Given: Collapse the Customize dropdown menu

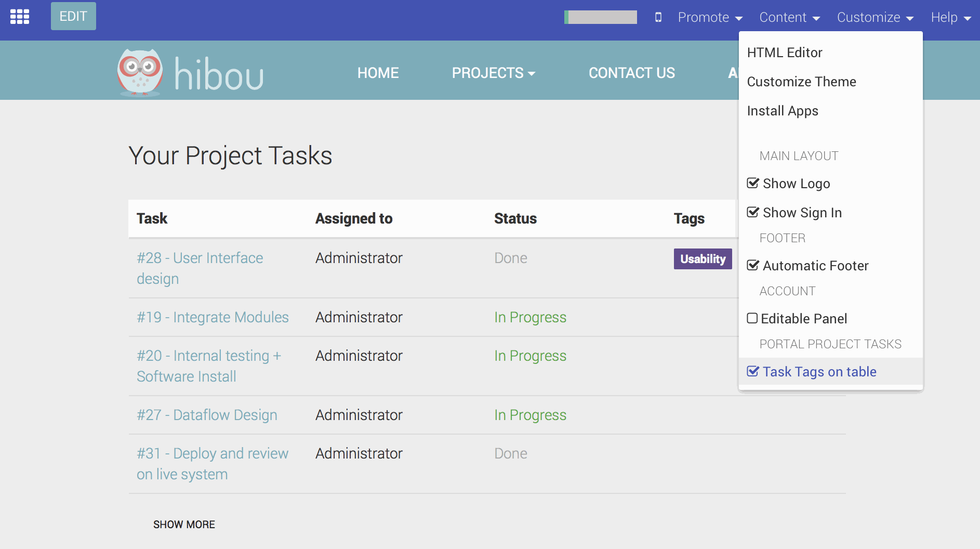Looking at the screenshot, I should 875,17.
